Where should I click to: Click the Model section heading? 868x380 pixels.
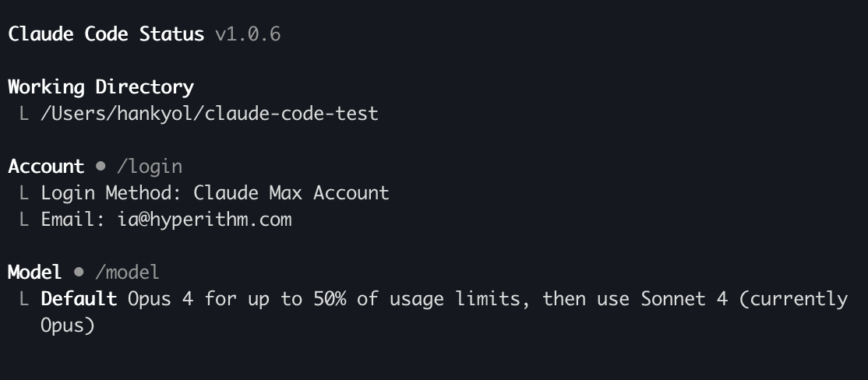(35, 272)
